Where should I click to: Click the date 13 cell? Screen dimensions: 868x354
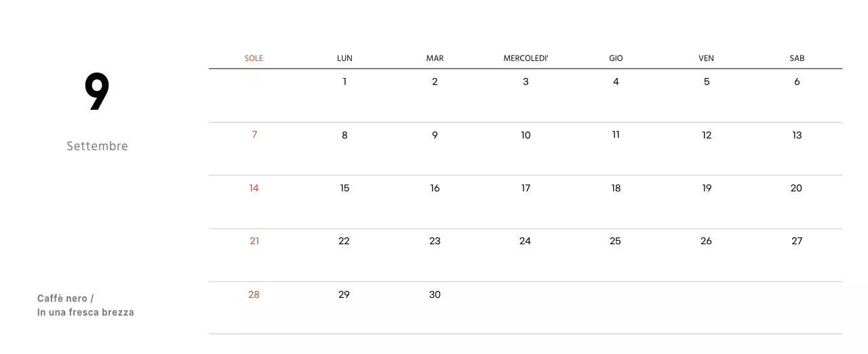click(x=797, y=135)
